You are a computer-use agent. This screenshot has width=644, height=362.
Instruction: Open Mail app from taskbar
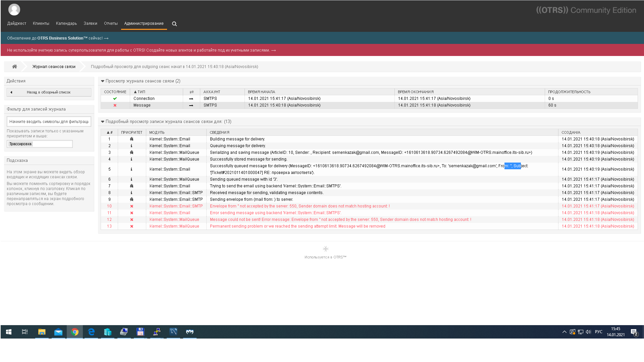58,332
